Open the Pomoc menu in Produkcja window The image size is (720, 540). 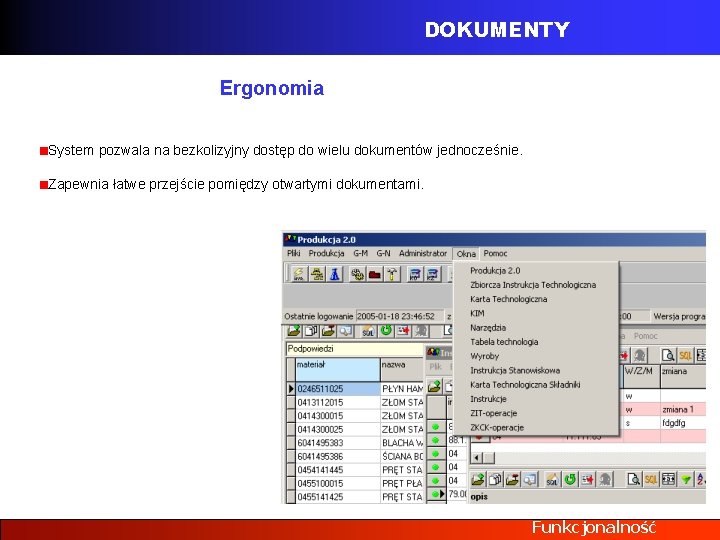coord(495,253)
